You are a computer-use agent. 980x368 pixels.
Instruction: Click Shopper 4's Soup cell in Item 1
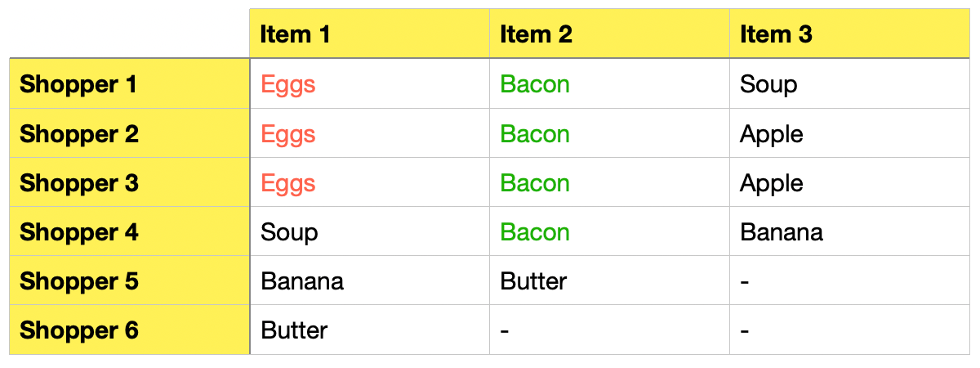coord(370,231)
